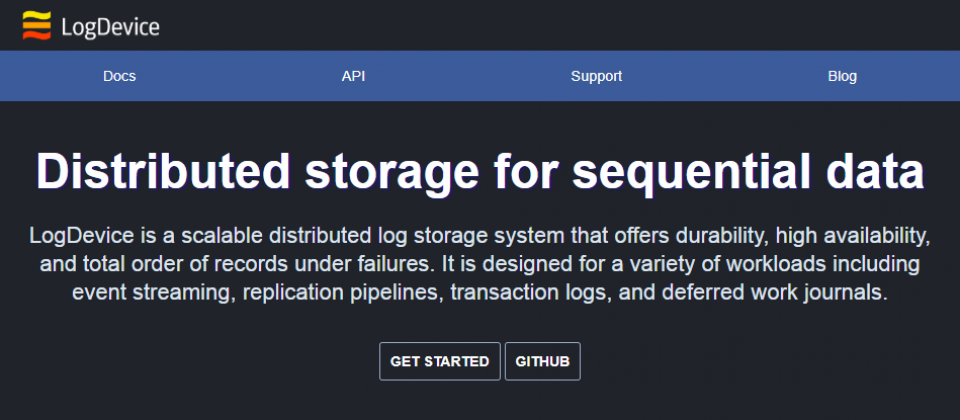Open the Docs navigation item
Image resolution: width=960 pixels, height=420 pixels.
[x=119, y=77]
